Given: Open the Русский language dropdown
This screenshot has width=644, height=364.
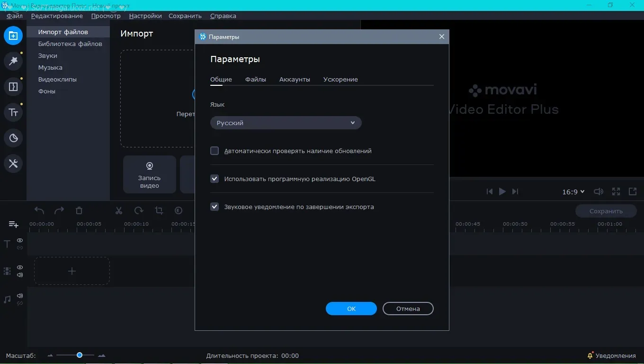Looking at the screenshot, I should pyautogui.click(x=286, y=123).
